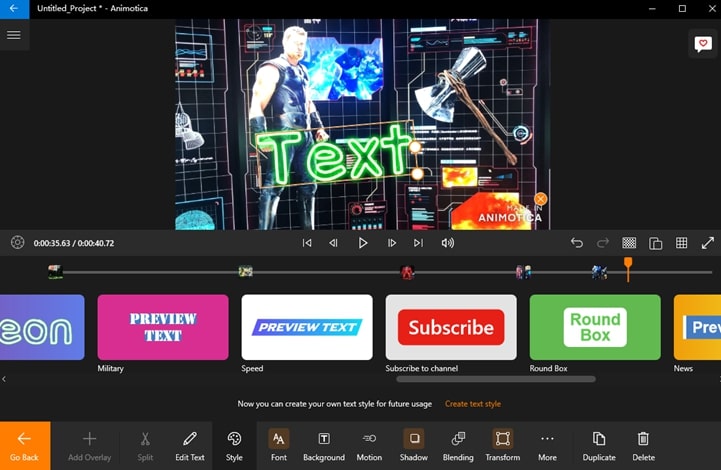This screenshot has height=470, width=721.
Task: Jump to the end of the video
Action: pos(418,243)
